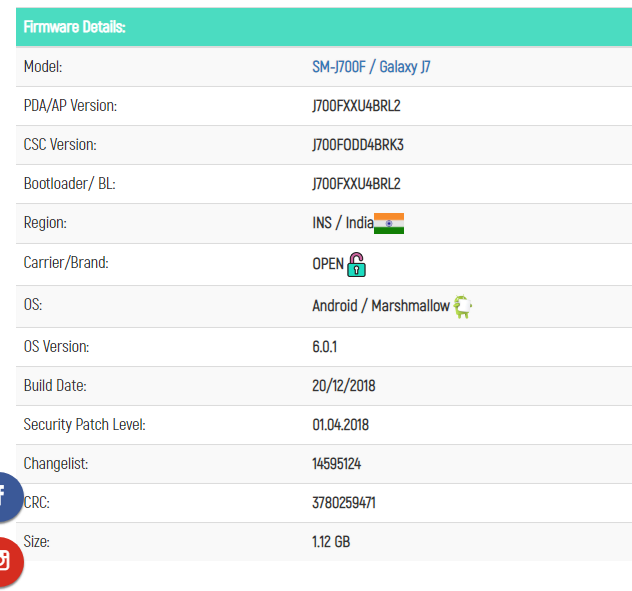Select the Bootloader/ BL value
The width and height of the screenshot is (632, 591).
point(356,184)
